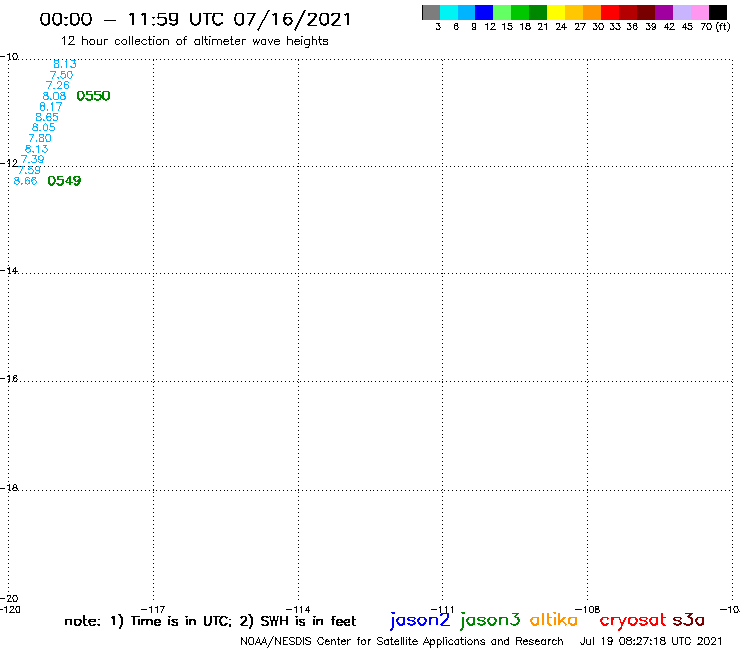Screen dimensions: 740x650
Task: Select the cyan legend swatch
Action: [449, 12]
